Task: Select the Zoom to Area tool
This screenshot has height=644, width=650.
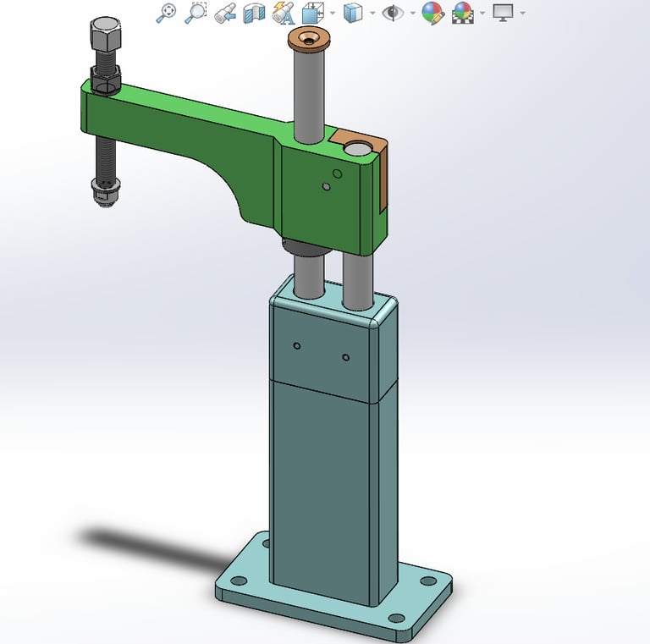Action: click(196, 14)
